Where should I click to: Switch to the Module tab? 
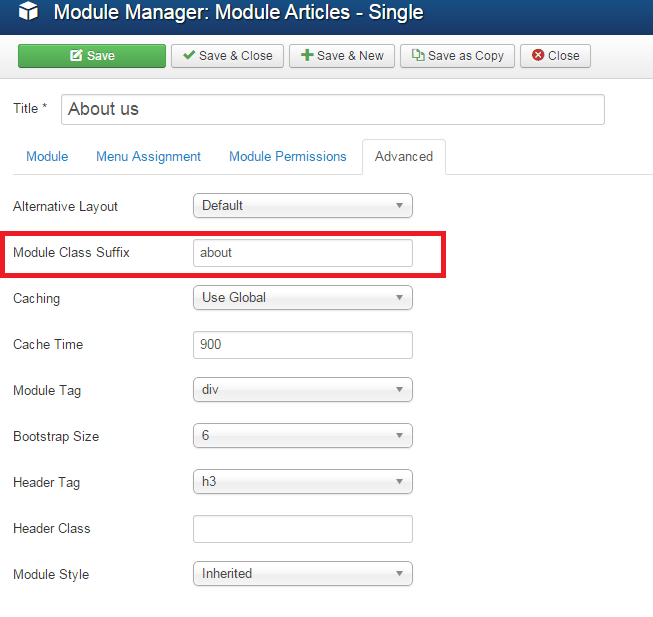click(x=47, y=157)
